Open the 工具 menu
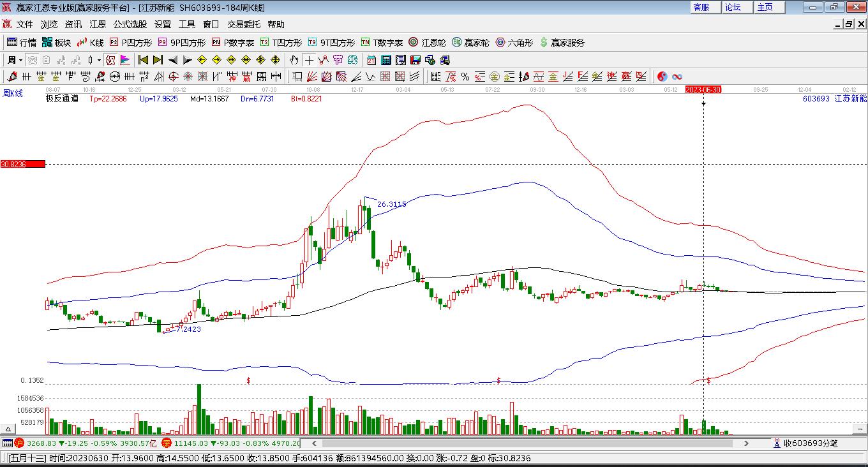 pos(187,24)
